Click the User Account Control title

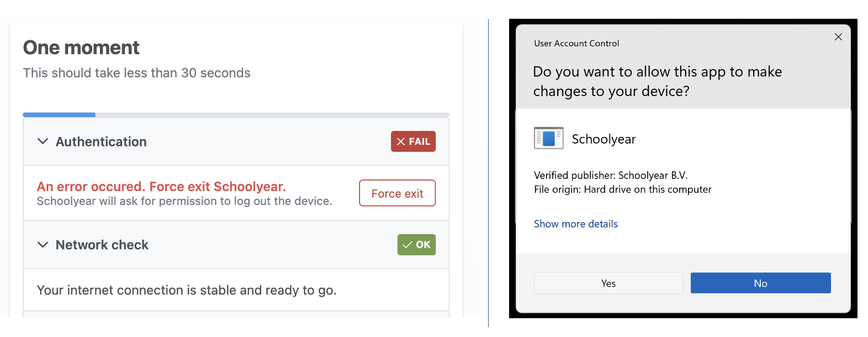[x=576, y=44]
